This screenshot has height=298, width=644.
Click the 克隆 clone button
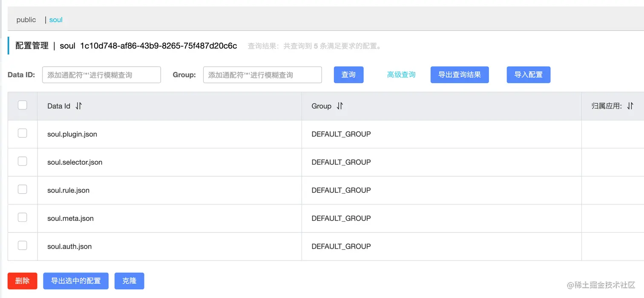point(129,281)
